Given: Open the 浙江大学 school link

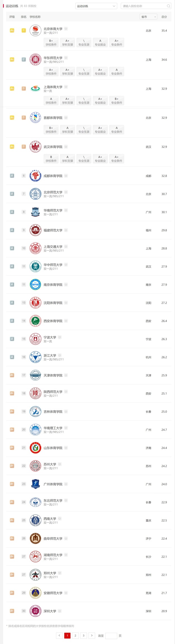Looking at the screenshot, I should [50, 355].
